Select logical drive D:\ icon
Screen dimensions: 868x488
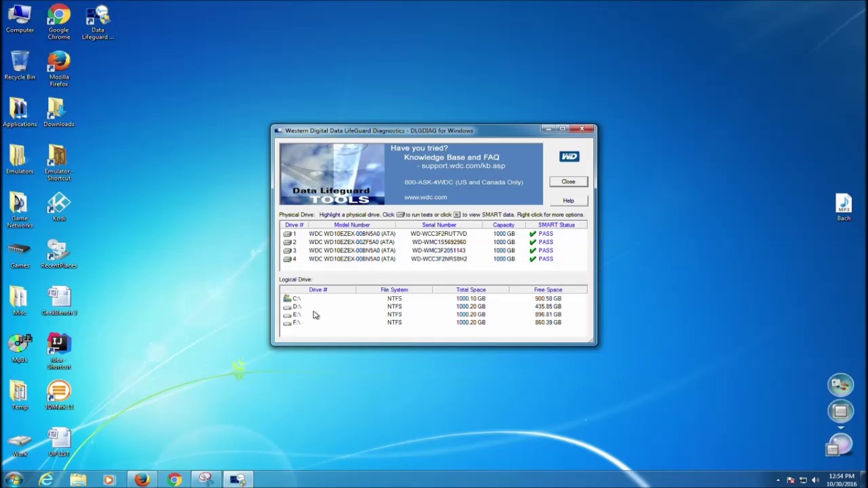pos(288,306)
